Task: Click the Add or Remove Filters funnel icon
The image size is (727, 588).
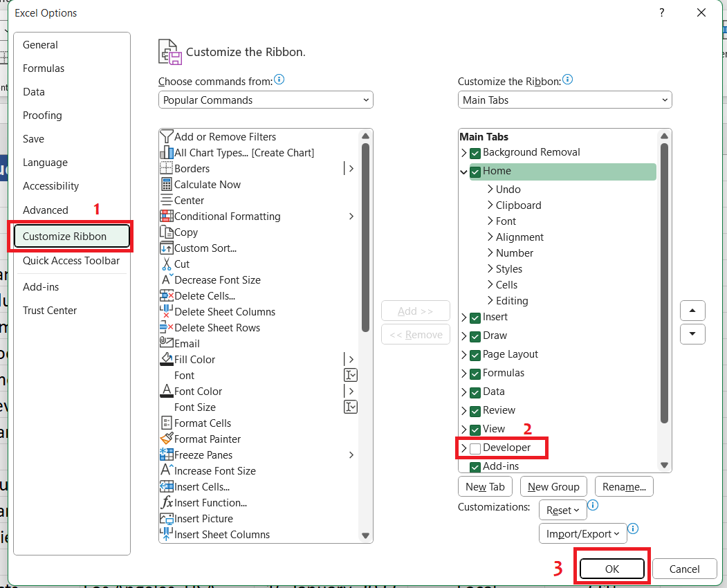Action: [x=167, y=137]
